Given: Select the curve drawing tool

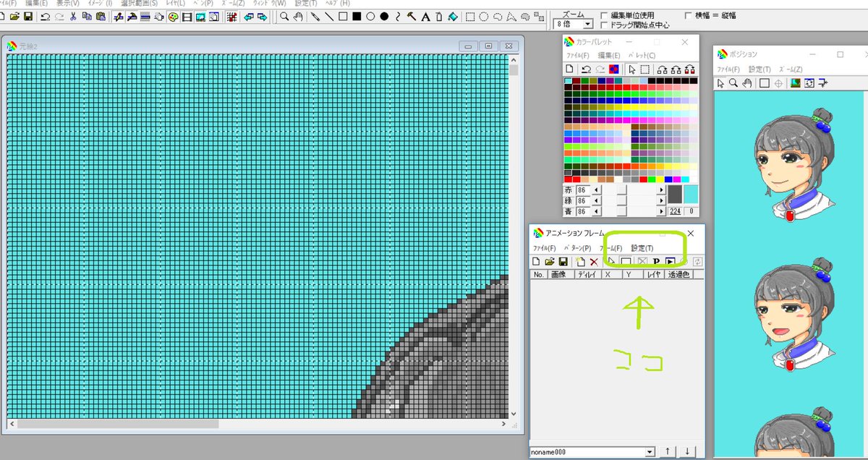Looking at the screenshot, I should 398,16.
